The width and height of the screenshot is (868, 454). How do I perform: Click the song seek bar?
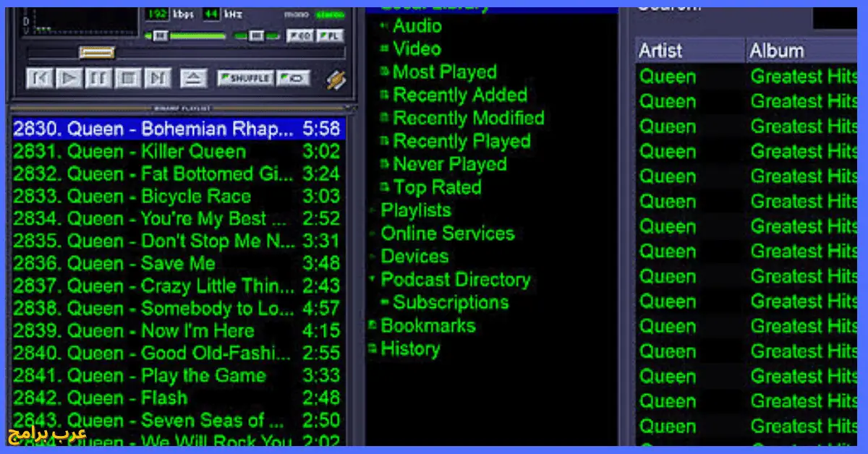tap(186, 53)
